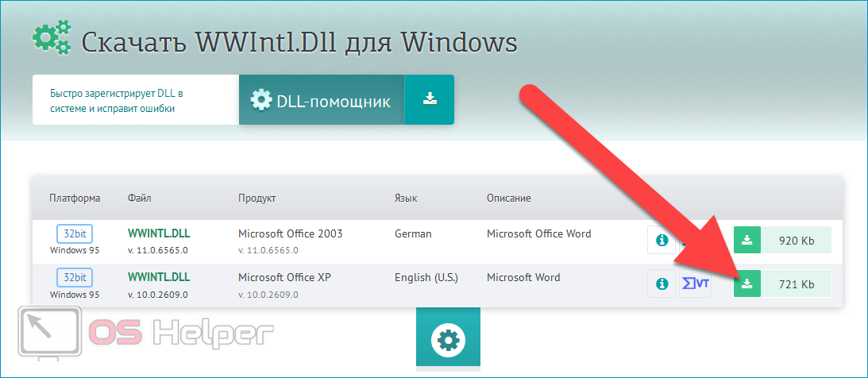Click the Microsoft Word description cell
868x378 pixels.
pyautogui.click(x=523, y=277)
